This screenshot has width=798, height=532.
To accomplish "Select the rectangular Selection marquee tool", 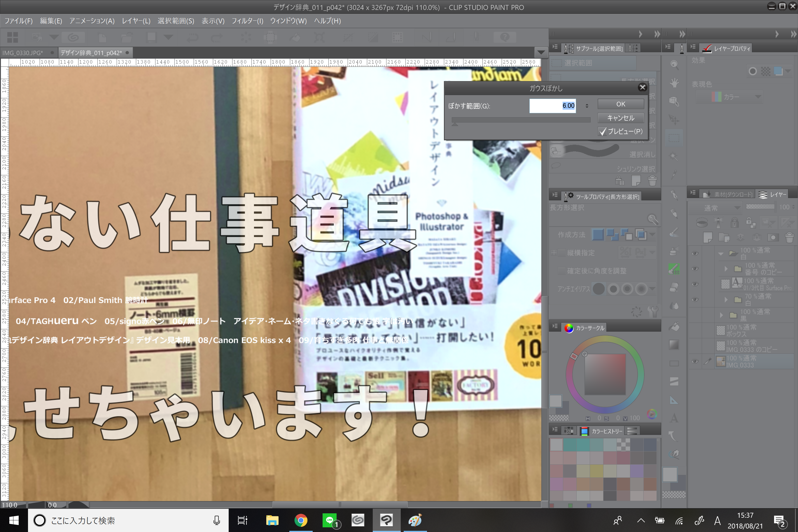I will 674,138.
